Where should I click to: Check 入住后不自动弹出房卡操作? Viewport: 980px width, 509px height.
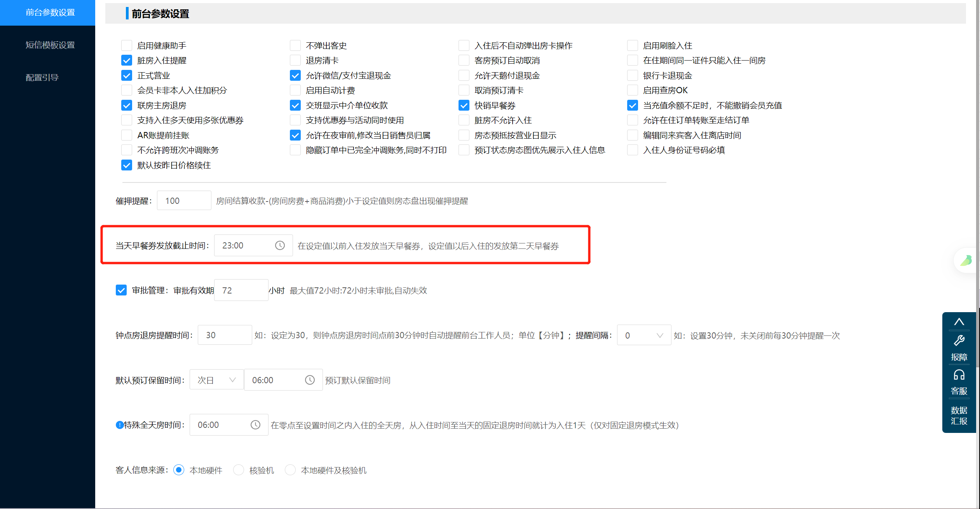click(x=464, y=45)
